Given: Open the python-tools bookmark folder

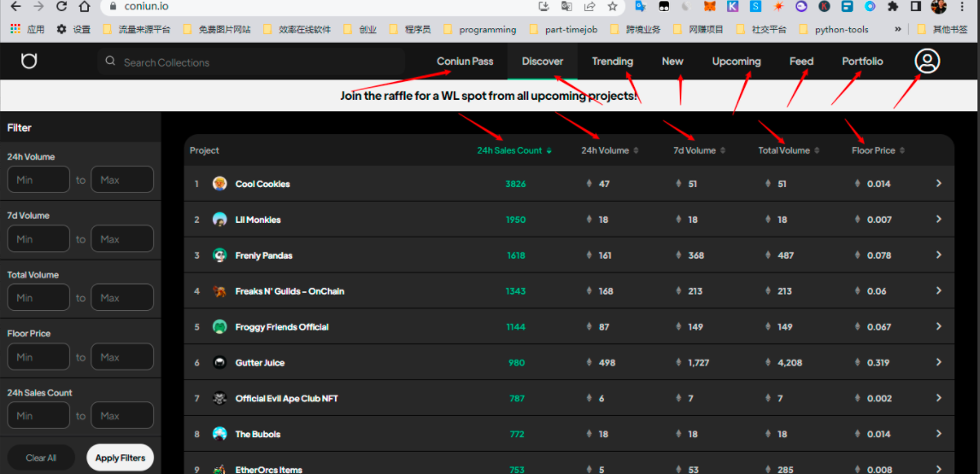Looking at the screenshot, I should tap(841, 29).
